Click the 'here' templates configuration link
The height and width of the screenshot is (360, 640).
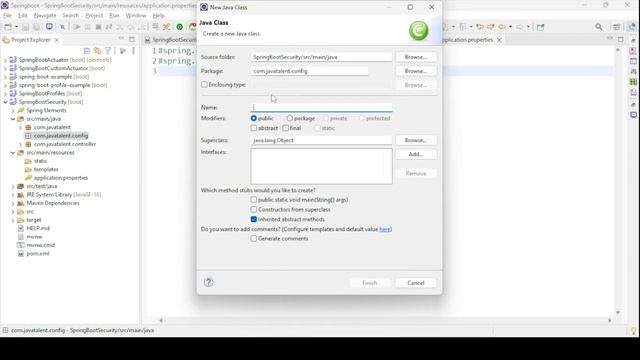click(x=385, y=229)
